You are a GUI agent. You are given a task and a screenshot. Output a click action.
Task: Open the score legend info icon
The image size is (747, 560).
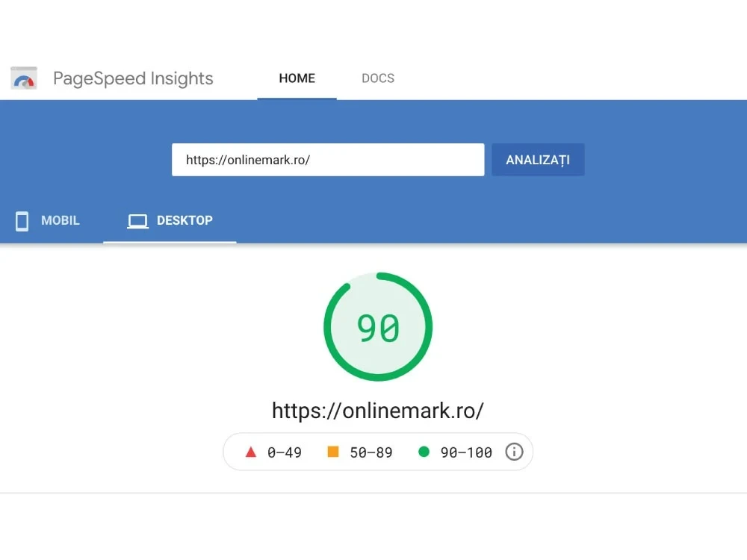click(x=514, y=452)
